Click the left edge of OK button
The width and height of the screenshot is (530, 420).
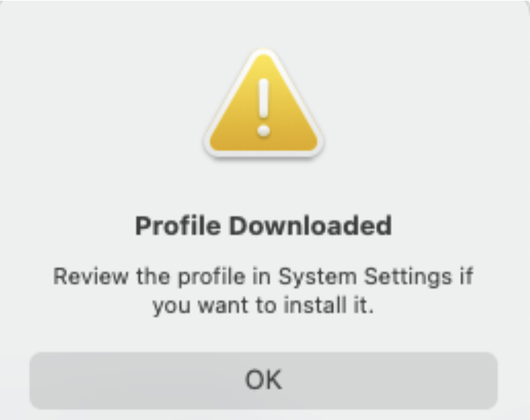pyautogui.click(x=37, y=380)
